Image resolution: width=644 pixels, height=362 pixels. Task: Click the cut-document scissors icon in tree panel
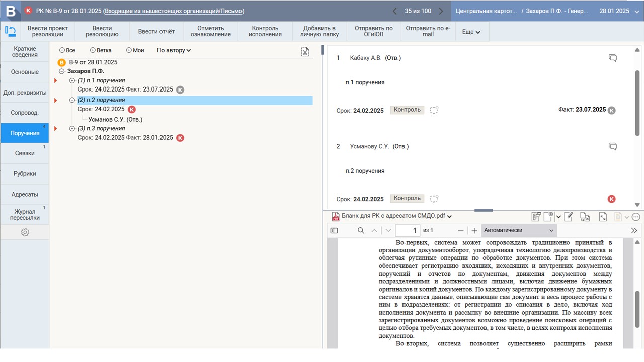tap(305, 52)
